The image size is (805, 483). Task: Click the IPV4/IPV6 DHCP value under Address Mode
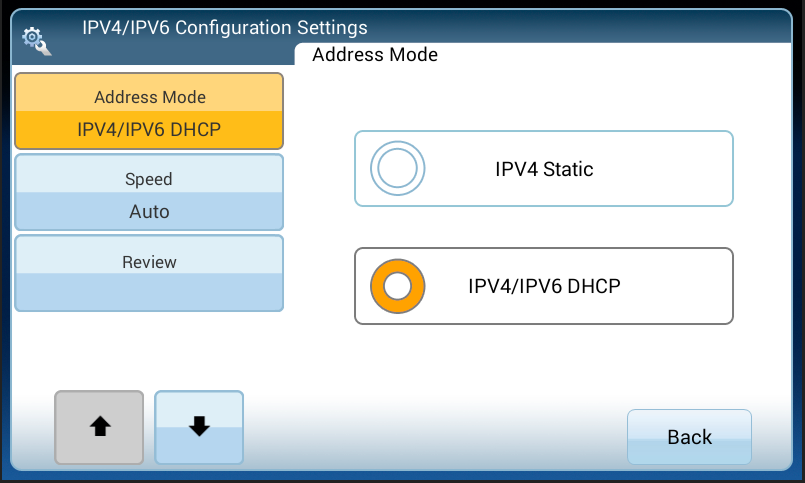(149, 129)
